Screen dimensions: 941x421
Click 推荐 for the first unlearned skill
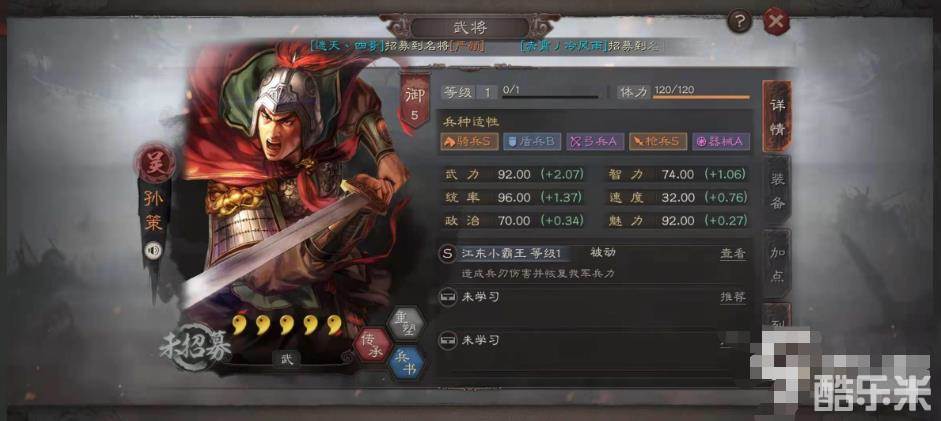733,297
